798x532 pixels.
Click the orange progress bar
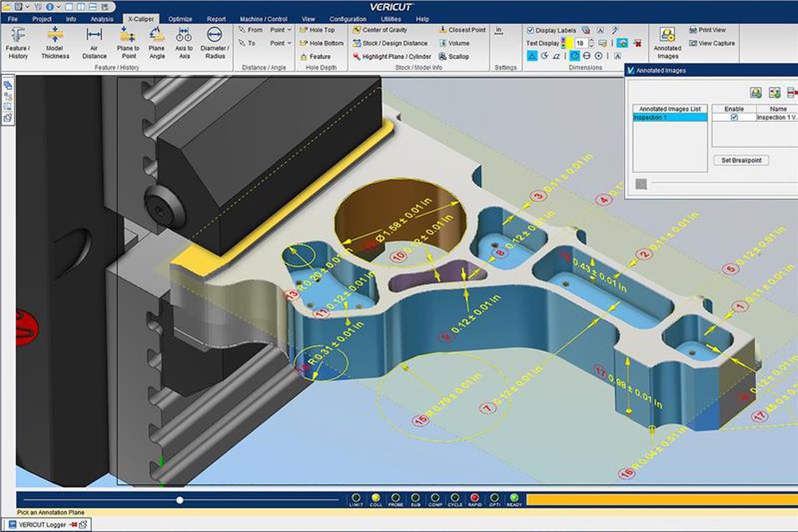coord(662,499)
